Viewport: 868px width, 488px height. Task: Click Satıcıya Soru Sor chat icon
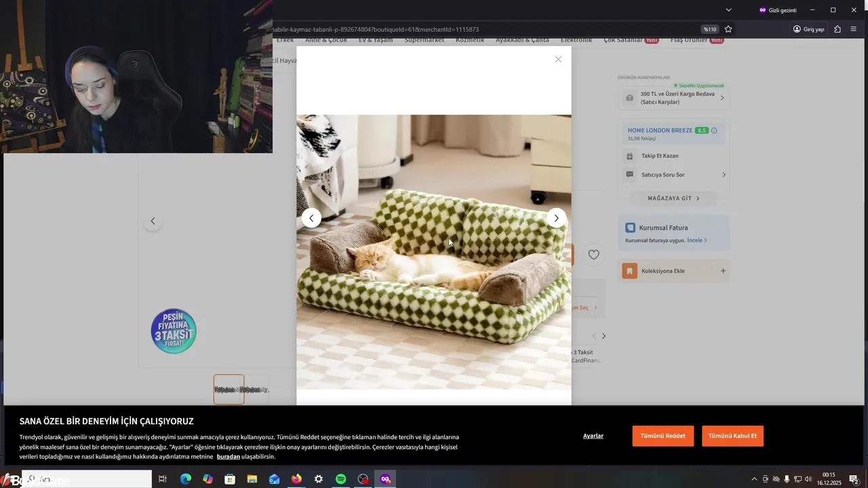(629, 175)
